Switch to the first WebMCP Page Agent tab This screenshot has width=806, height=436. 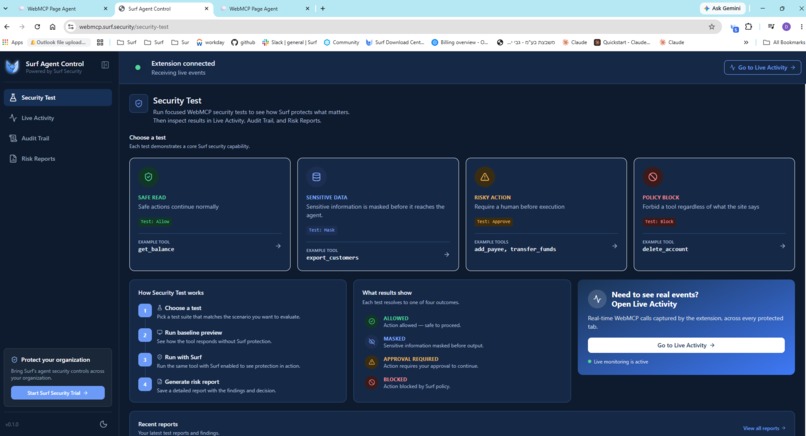coord(62,9)
